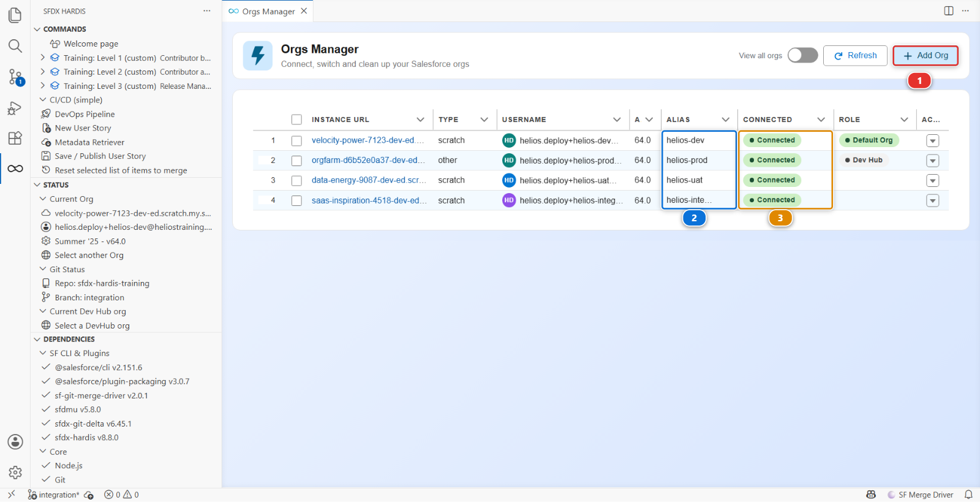The image size is (980, 502).
Task: Open the Role column filter dropdown
Action: pos(904,120)
